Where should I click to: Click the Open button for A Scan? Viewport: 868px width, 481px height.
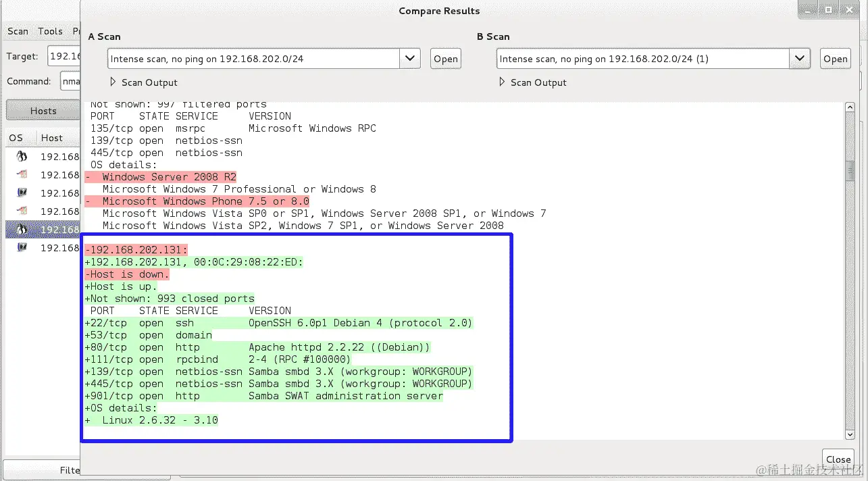(446, 59)
